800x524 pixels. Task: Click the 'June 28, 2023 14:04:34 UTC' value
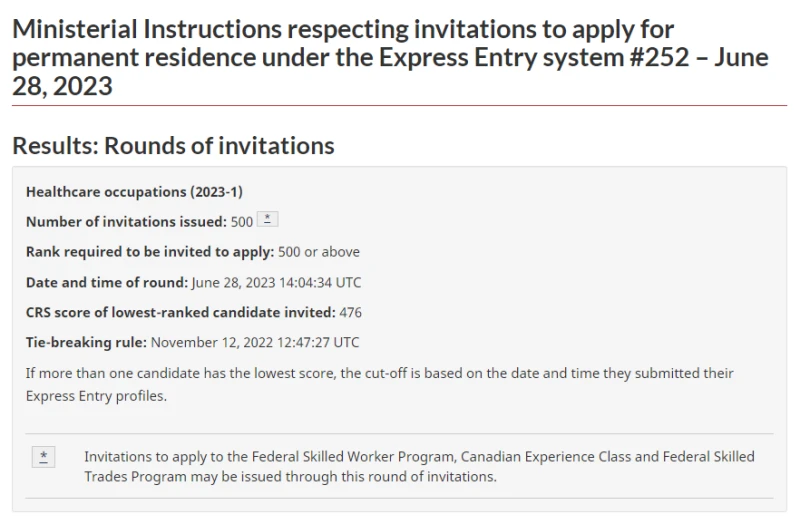pos(277,283)
